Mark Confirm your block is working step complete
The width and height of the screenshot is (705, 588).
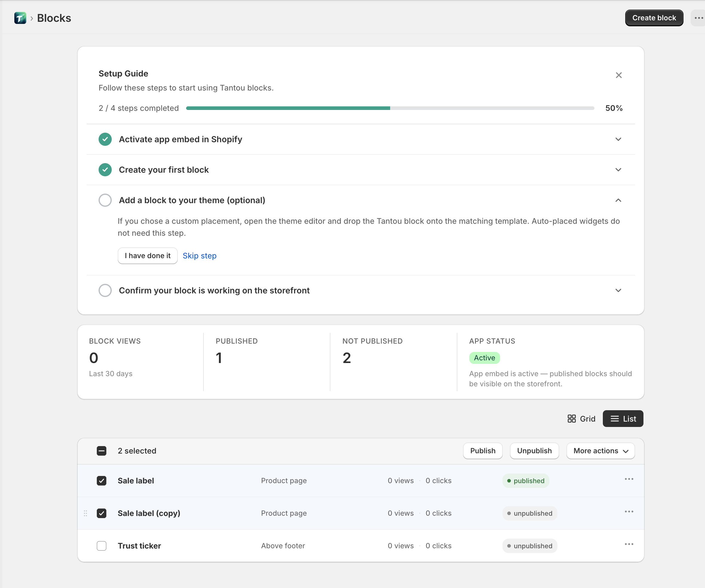[x=105, y=290]
